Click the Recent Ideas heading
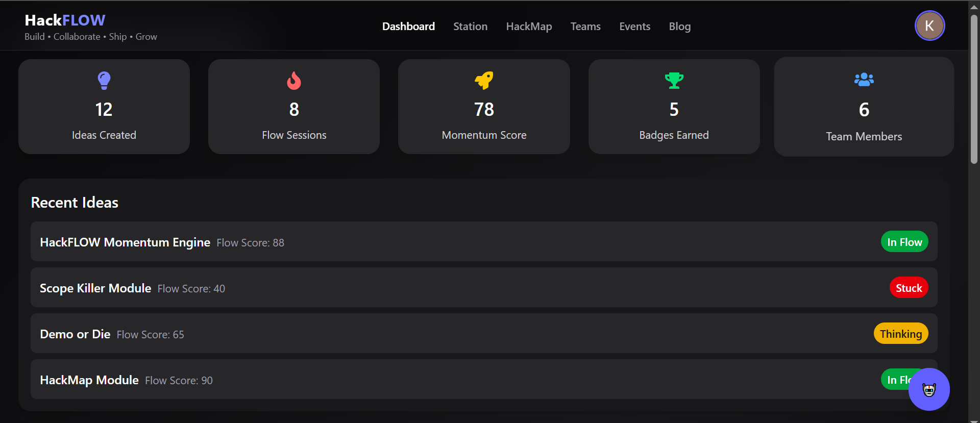The width and height of the screenshot is (980, 423). point(75,203)
